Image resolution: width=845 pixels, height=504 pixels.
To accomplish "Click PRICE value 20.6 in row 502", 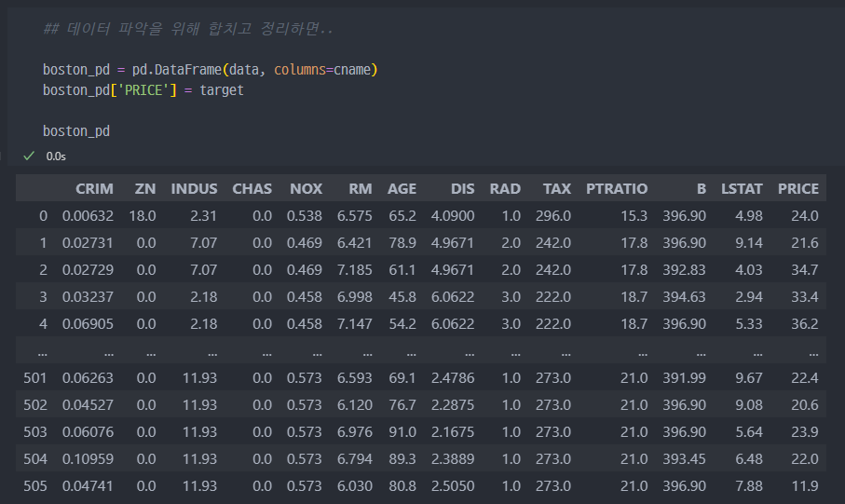I will (x=805, y=405).
